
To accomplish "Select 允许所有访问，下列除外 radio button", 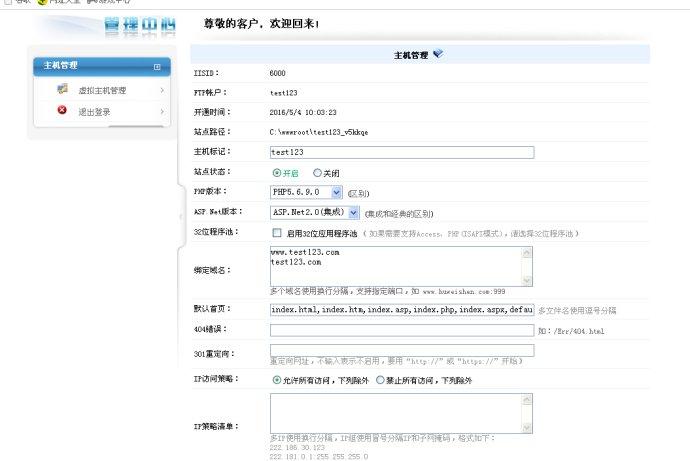I will pos(276,380).
